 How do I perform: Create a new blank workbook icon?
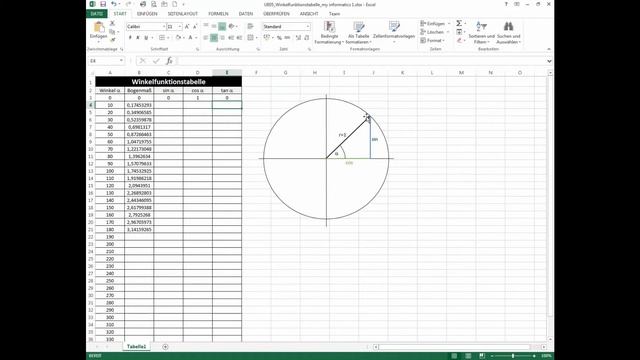174,4
